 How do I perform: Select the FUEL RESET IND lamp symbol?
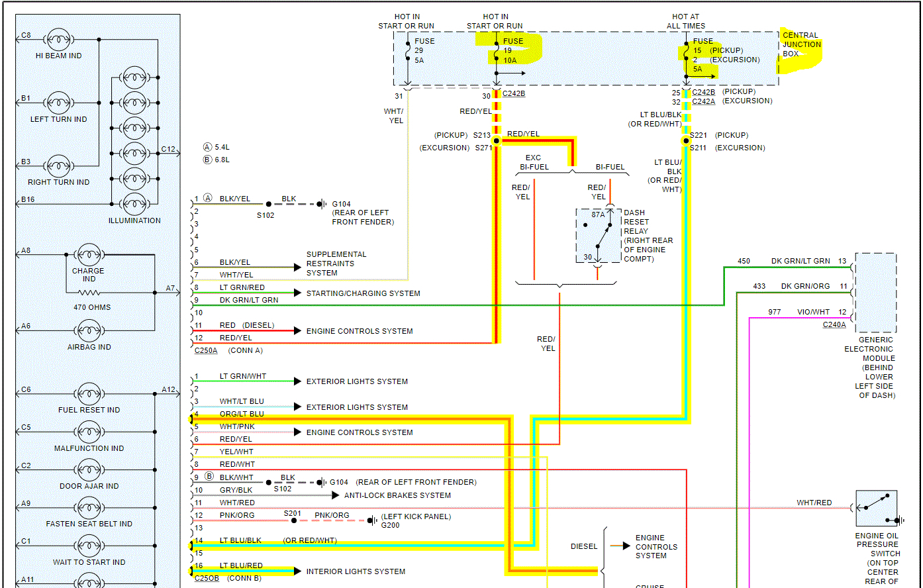pyautogui.click(x=88, y=394)
